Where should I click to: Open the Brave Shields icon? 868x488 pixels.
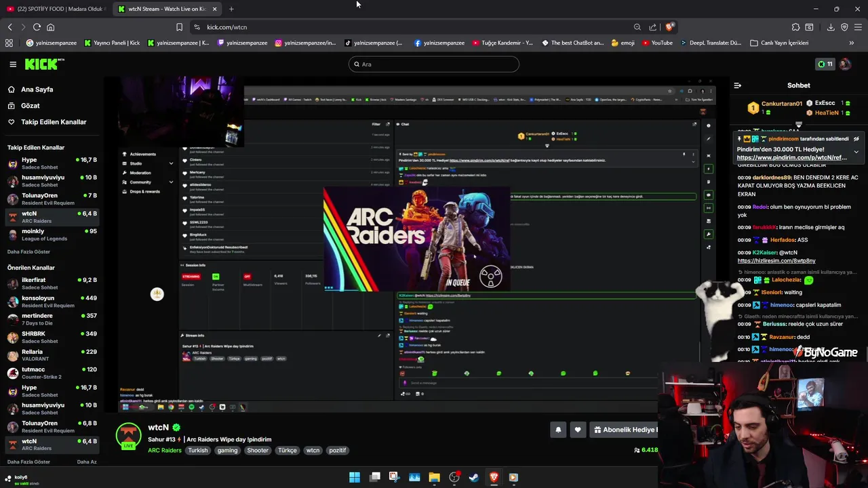[x=669, y=27]
